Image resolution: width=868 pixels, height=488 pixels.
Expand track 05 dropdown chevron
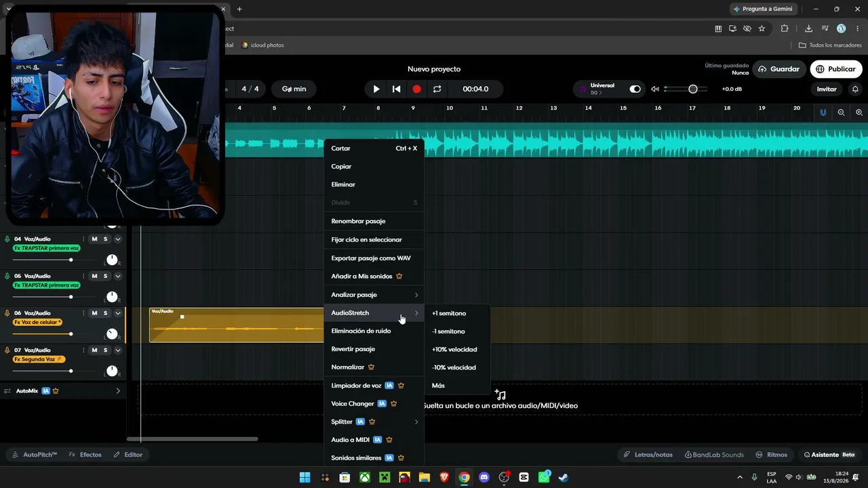pos(118,276)
